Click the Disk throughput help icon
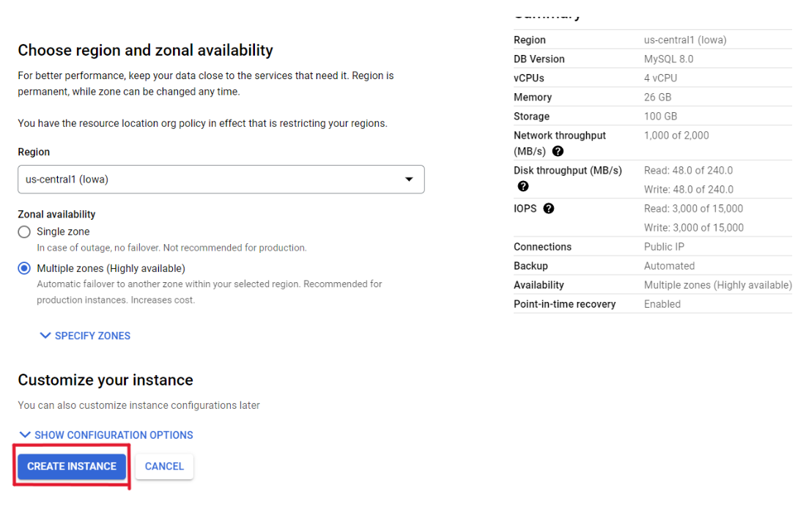Image resolution: width=806 pixels, height=532 pixels. tap(523, 187)
